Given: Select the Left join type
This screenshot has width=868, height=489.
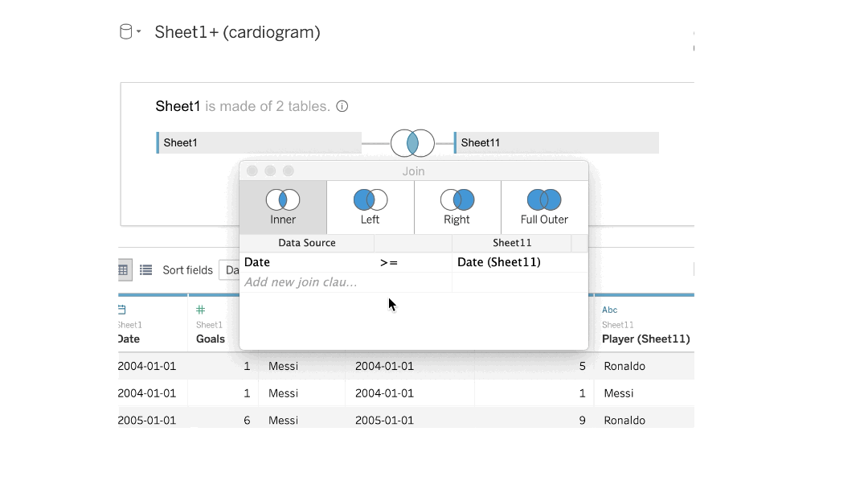Looking at the screenshot, I should click(371, 208).
